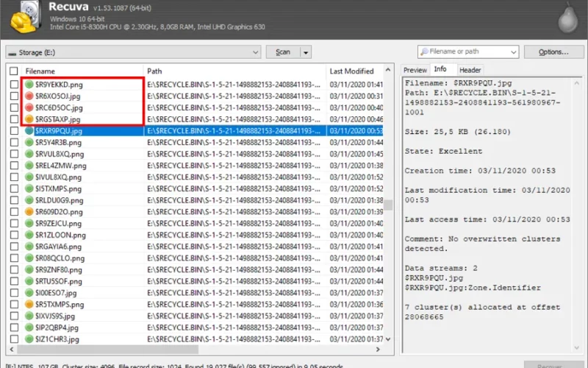The height and width of the screenshot is (368, 588).
Task: Click the 03/11/2020 00:31 modified date
Action: pos(356,96)
